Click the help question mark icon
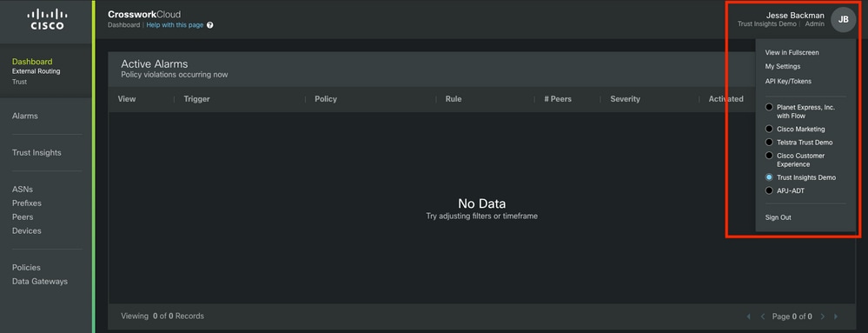Image resolution: width=868 pixels, height=333 pixels. [209, 25]
